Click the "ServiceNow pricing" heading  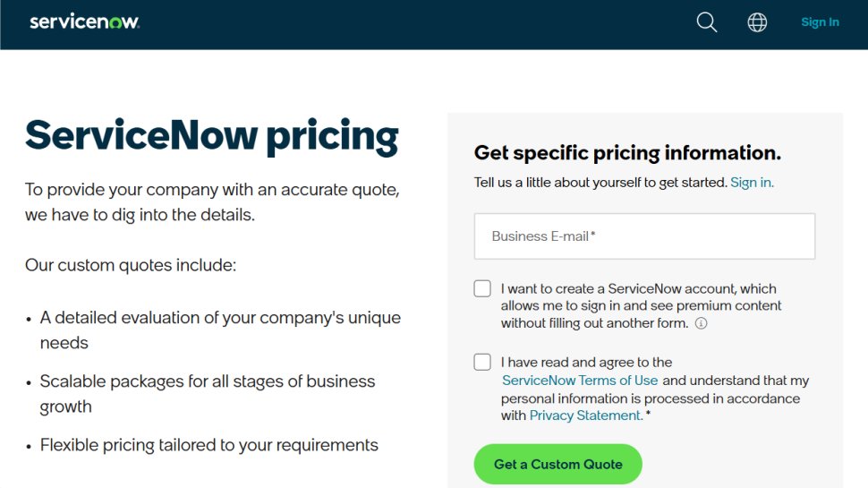tap(212, 136)
